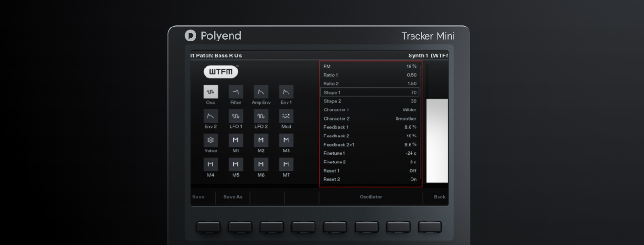Select the Finetune 2 parameter row

point(370,162)
